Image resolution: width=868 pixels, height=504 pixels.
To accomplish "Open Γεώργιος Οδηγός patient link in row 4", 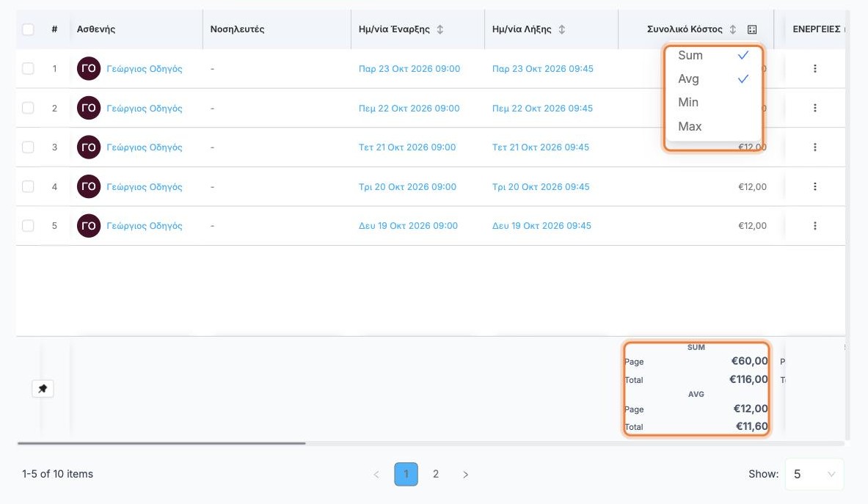I will [145, 186].
